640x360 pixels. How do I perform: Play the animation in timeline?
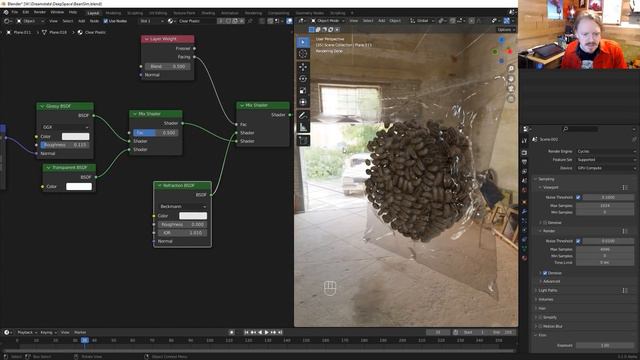267,332
